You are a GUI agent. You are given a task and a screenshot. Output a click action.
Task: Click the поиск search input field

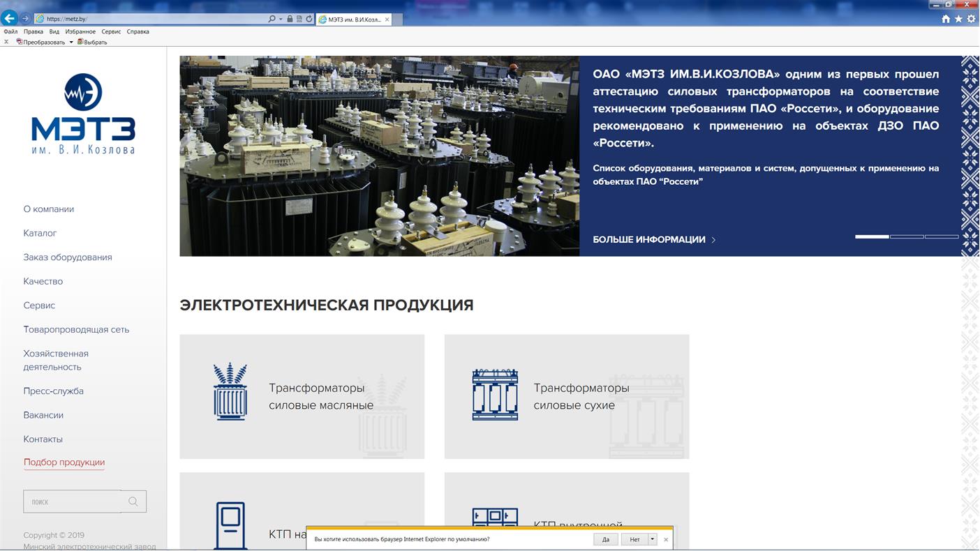(x=73, y=501)
